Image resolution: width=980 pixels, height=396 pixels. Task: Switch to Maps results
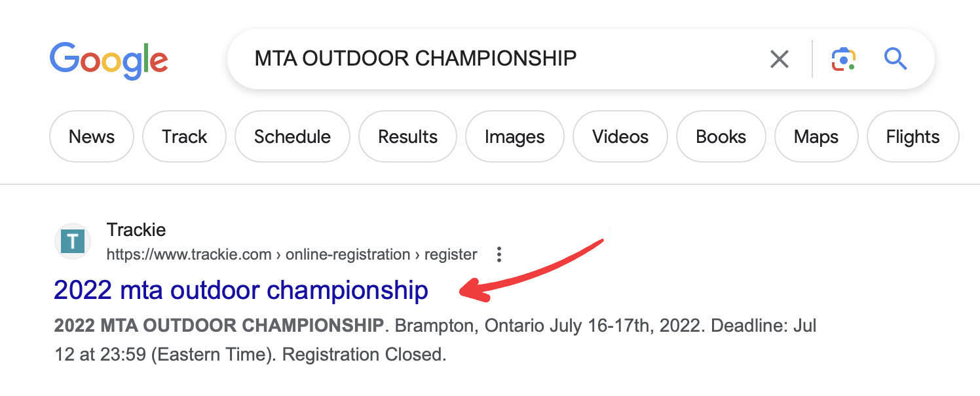(x=816, y=136)
